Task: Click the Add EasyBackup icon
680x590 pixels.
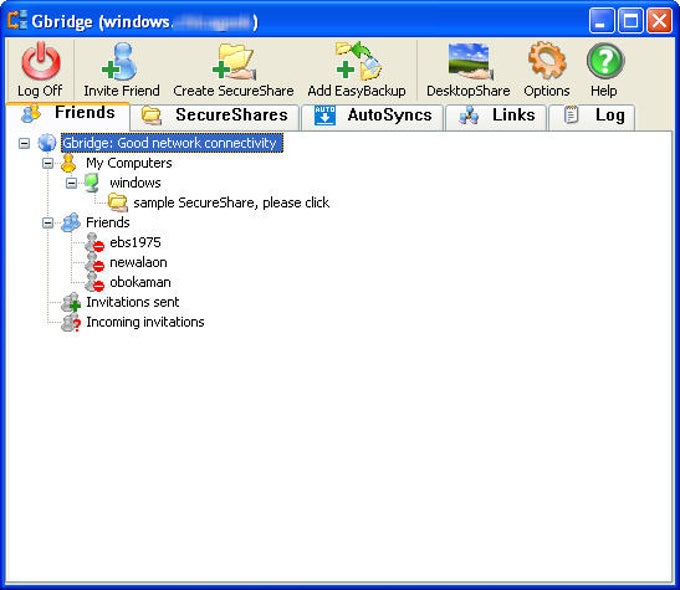Action: point(358,61)
